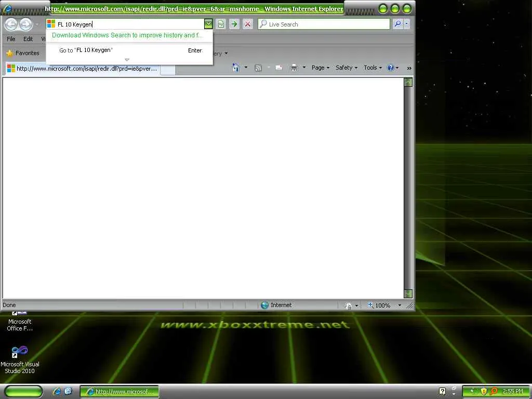The width and height of the screenshot is (532, 399).
Task: Click the orange magnifier tray icon
Action: point(494,391)
